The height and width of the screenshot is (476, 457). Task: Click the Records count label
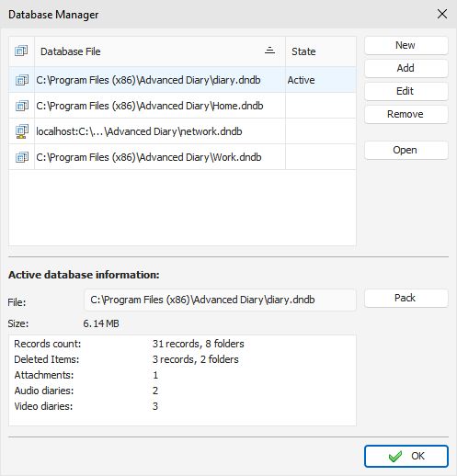(48, 344)
